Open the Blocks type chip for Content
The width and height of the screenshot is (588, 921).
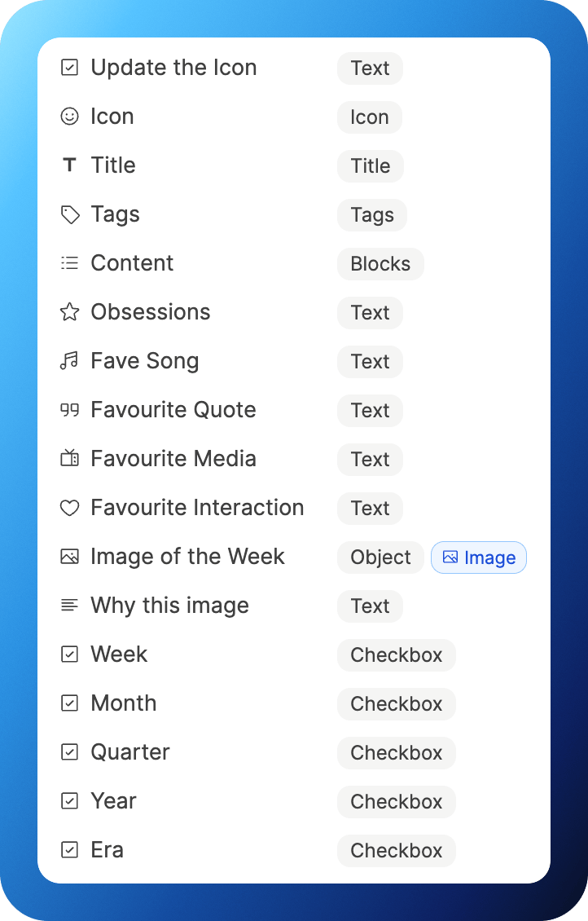[380, 264]
